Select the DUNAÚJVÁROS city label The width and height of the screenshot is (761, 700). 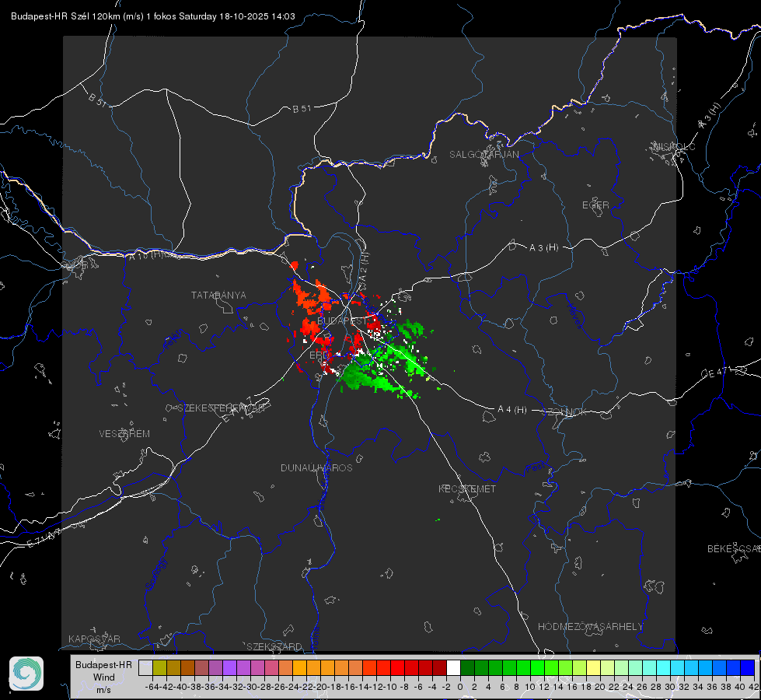(x=316, y=467)
